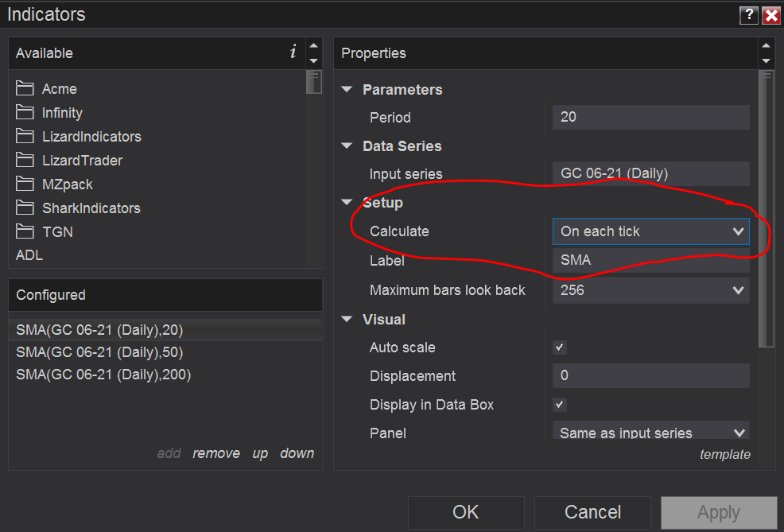The image size is (784, 532).
Task: Collapse the Visual section
Action: (x=347, y=319)
